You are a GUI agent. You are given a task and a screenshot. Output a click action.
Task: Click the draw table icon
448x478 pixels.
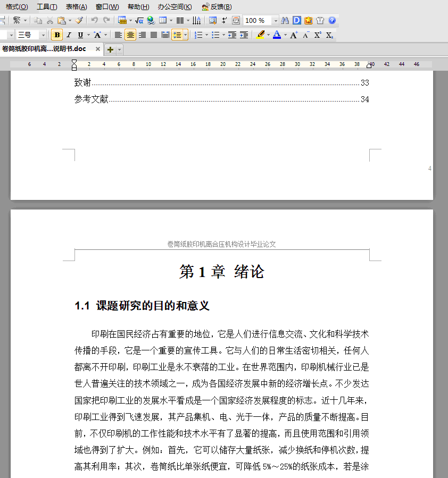pyautogui.click(x=122, y=20)
